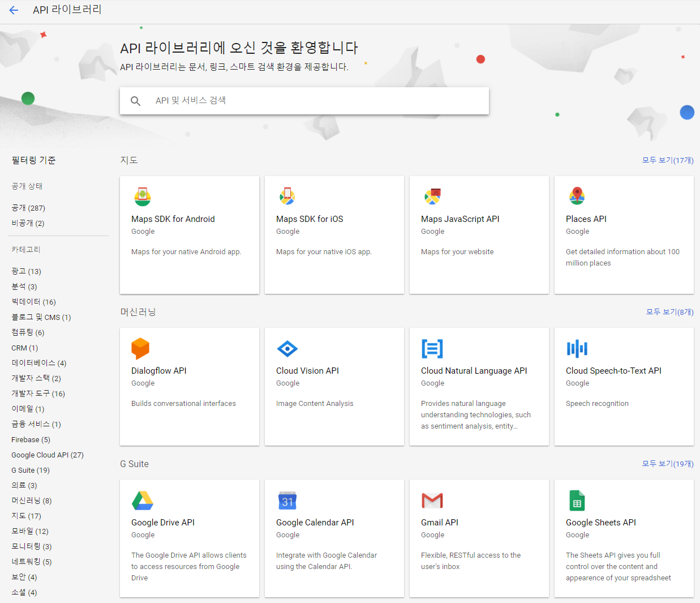Screen dimensions: 700x603
Task: Open Cloud Vision API title
Action: 307,371
